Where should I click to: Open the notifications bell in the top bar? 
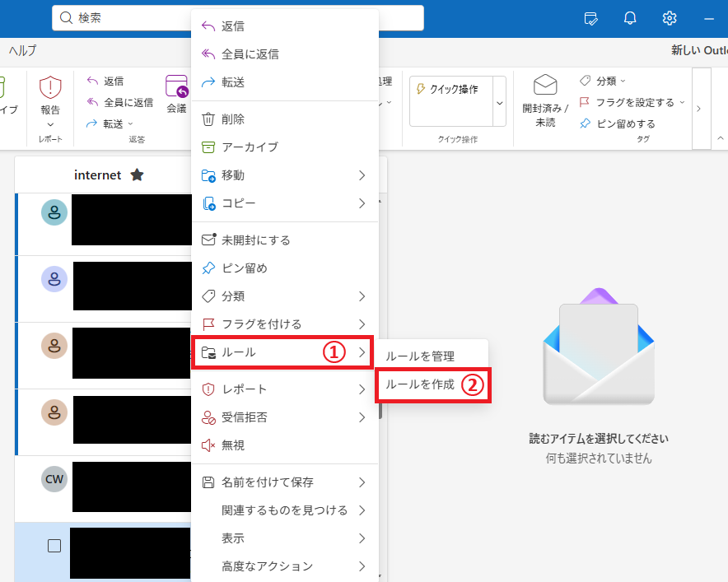pyautogui.click(x=630, y=17)
